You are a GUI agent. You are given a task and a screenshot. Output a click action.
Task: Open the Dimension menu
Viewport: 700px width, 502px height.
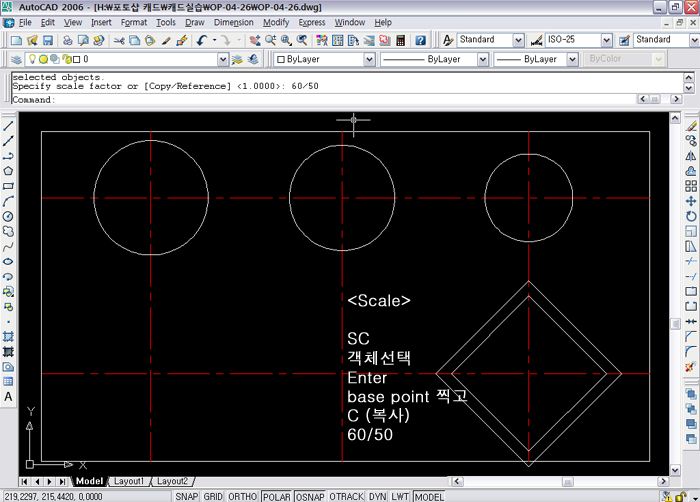(233, 22)
